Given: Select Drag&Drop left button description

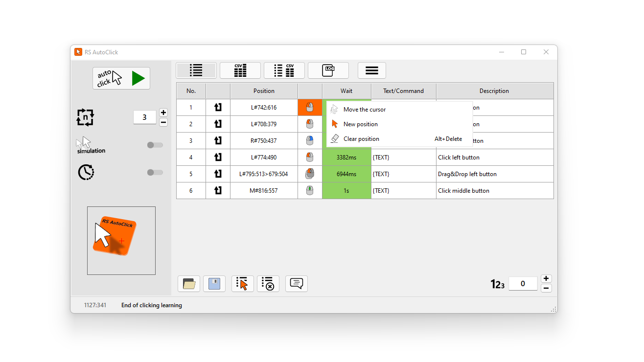Looking at the screenshot, I should click(x=495, y=174).
